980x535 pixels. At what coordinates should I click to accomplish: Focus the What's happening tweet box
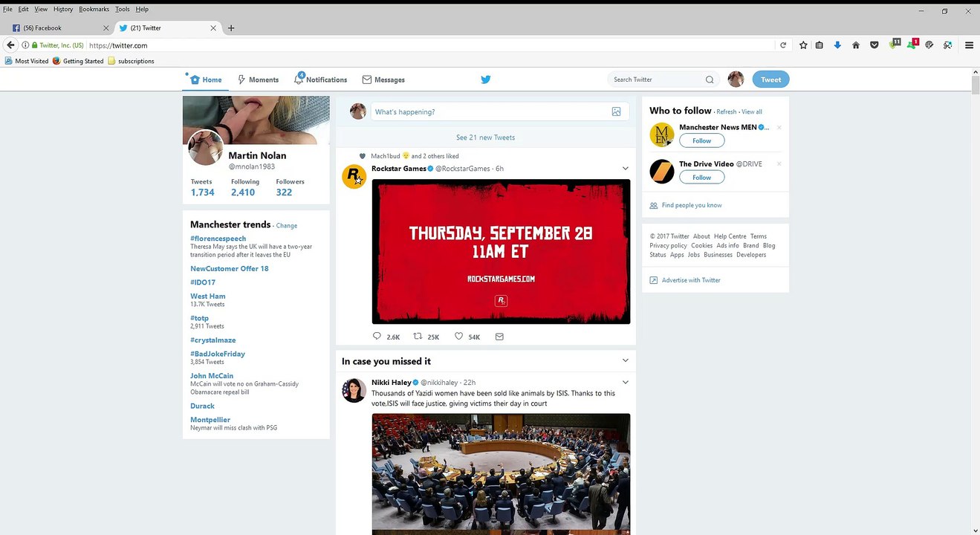coord(500,111)
